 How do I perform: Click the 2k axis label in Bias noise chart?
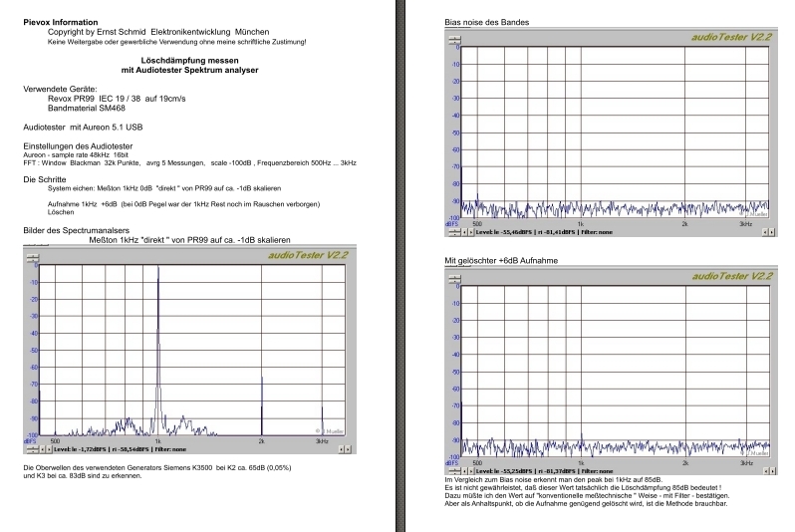(x=685, y=223)
